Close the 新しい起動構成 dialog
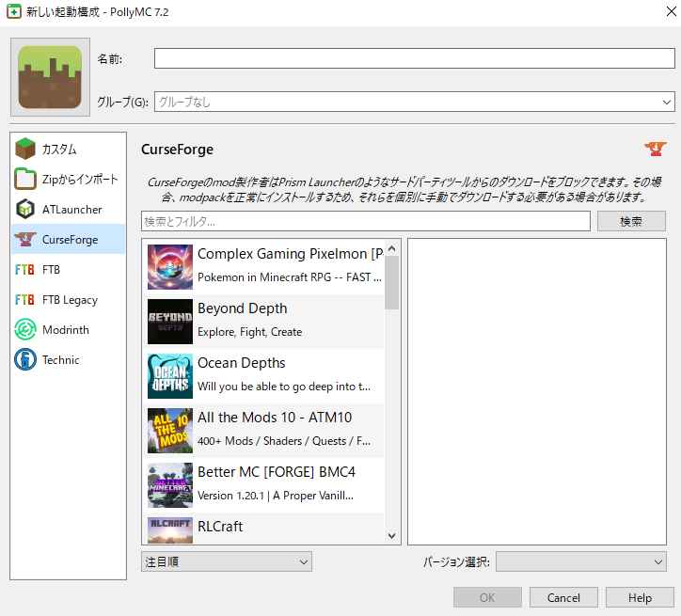The width and height of the screenshot is (681, 616). pos(671,11)
